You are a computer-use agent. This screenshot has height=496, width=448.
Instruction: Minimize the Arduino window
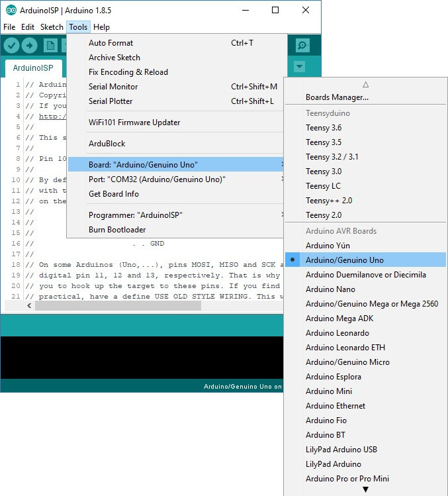(246, 10)
